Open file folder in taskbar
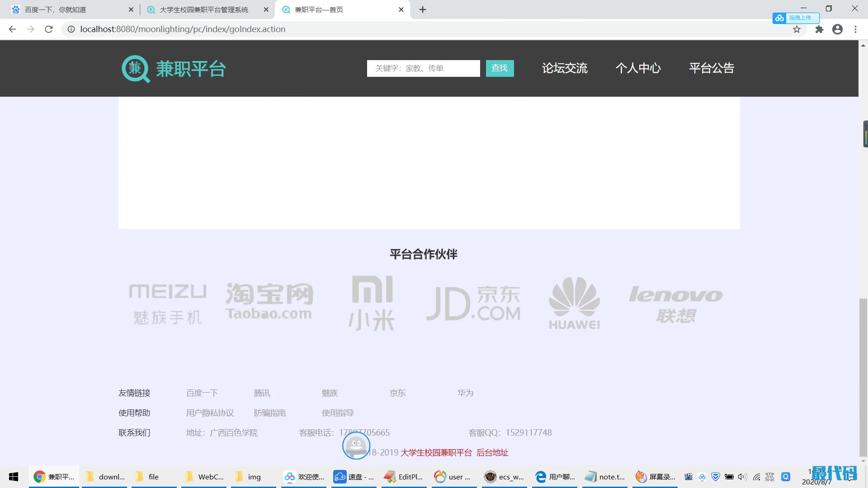 tap(154, 477)
